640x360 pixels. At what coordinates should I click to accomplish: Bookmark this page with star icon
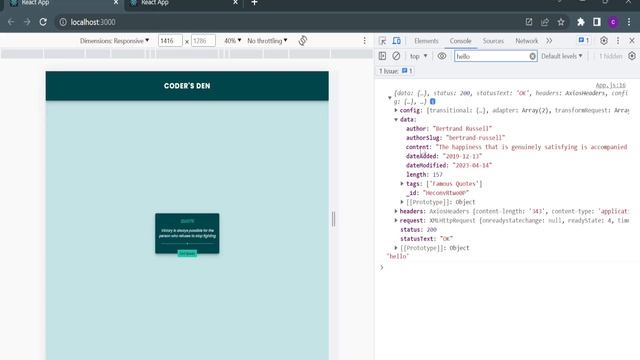(561, 22)
